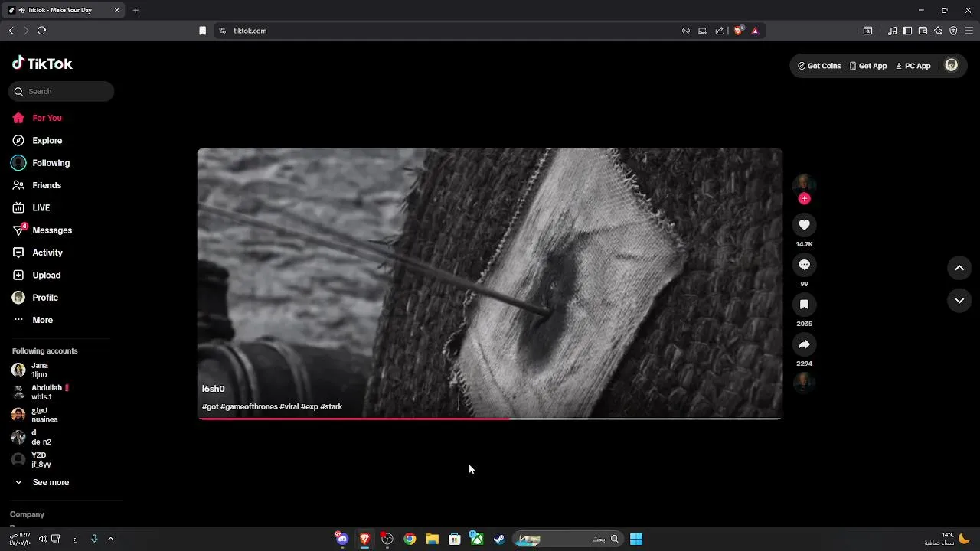Screen dimensions: 980x551
Task: Click the video to pause playback
Action: (x=490, y=283)
